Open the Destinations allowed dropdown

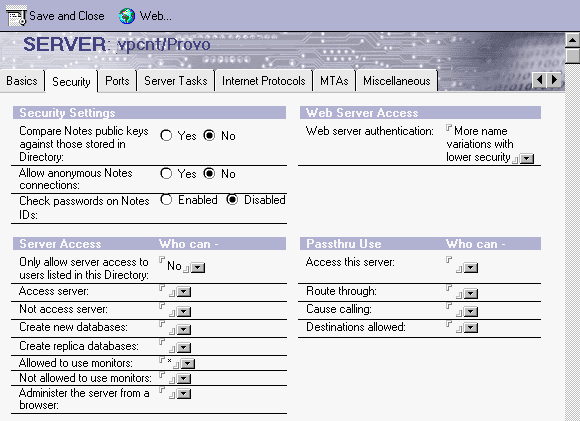coord(471,328)
